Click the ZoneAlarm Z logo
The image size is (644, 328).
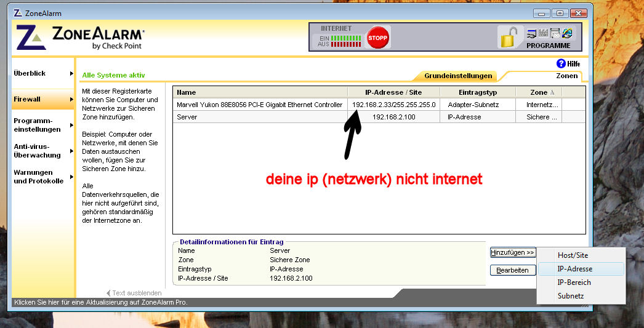tap(31, 38)
